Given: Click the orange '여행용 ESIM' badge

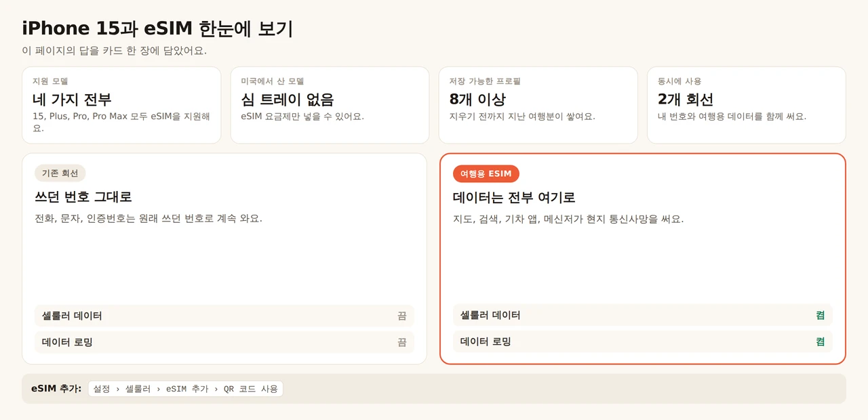Looking at the screenshot, I should click(x=486, y=174).
